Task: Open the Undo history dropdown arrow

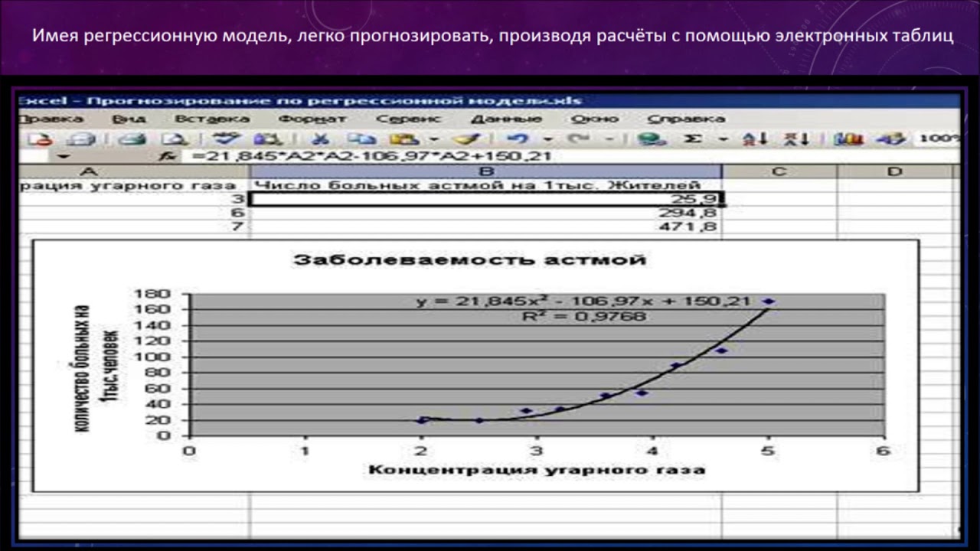Action: 547,139
